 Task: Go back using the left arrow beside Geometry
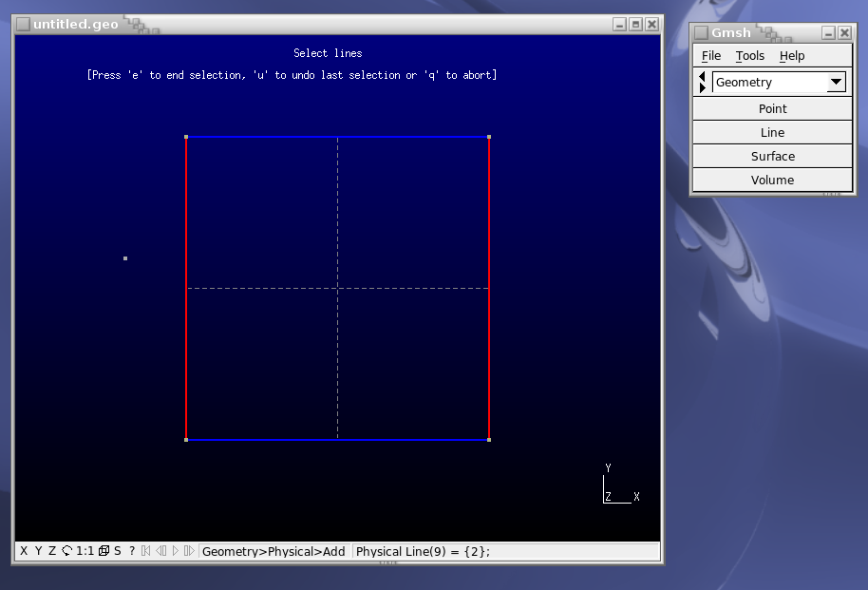click(x=702, y=77)
